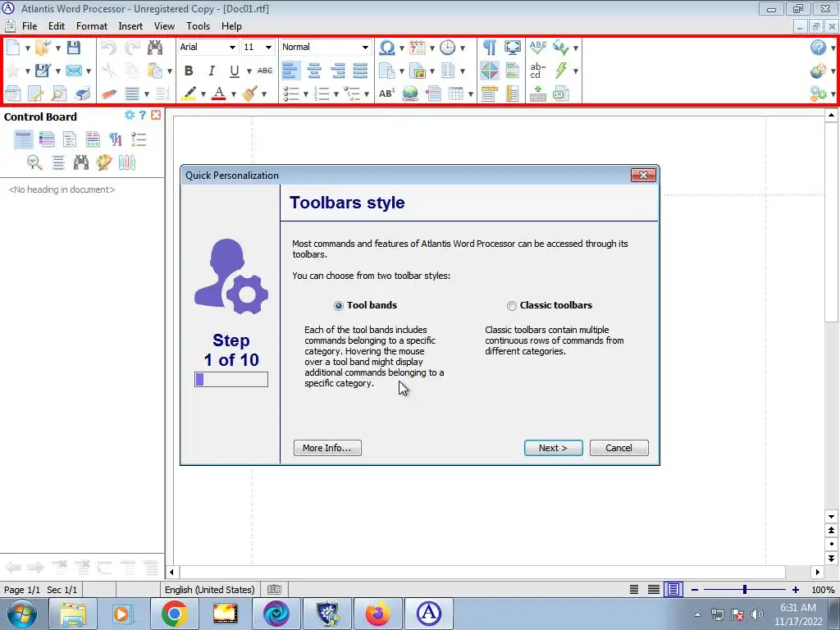Justify the paragraph text
This screenshot has height=630, width=840.
[x=361, y=71]
